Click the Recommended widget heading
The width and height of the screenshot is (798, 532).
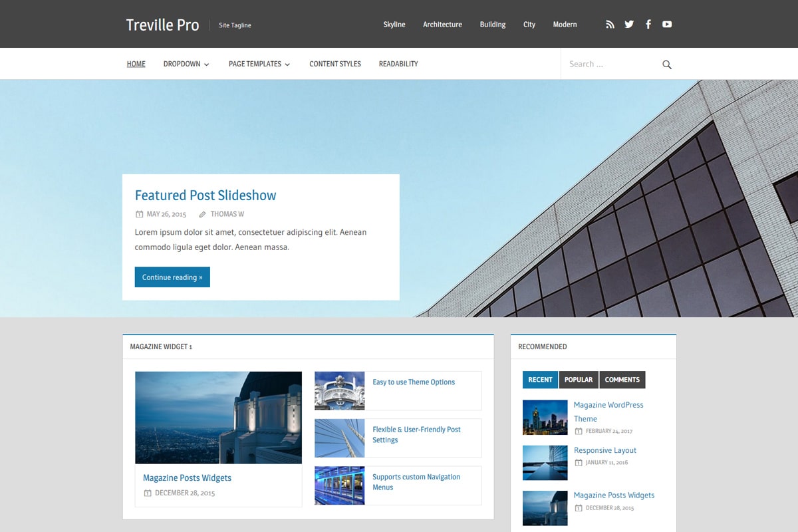[x=543, y=347]
